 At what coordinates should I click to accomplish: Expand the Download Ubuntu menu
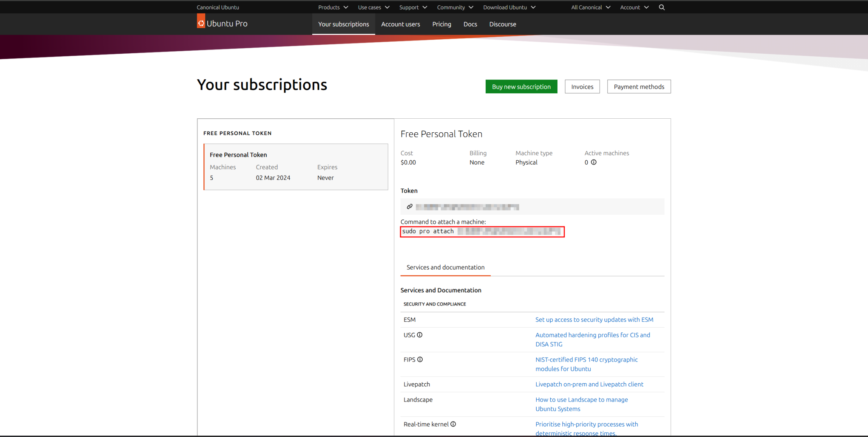coord(509,7)
